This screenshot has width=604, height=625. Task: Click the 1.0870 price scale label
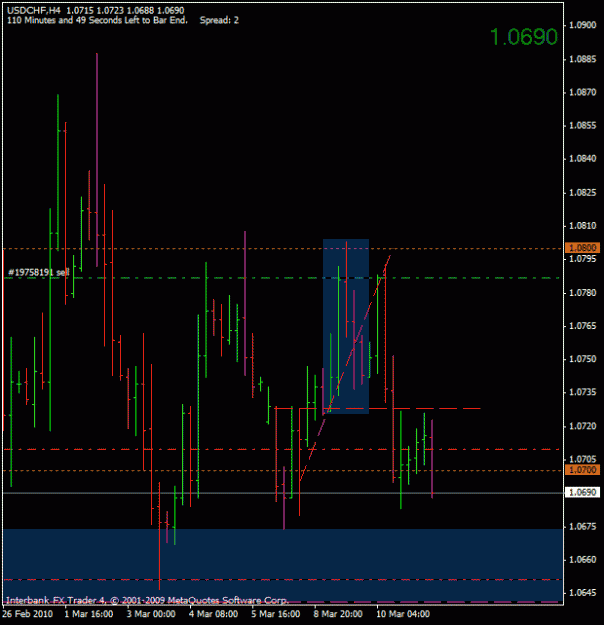click(582, 92)
